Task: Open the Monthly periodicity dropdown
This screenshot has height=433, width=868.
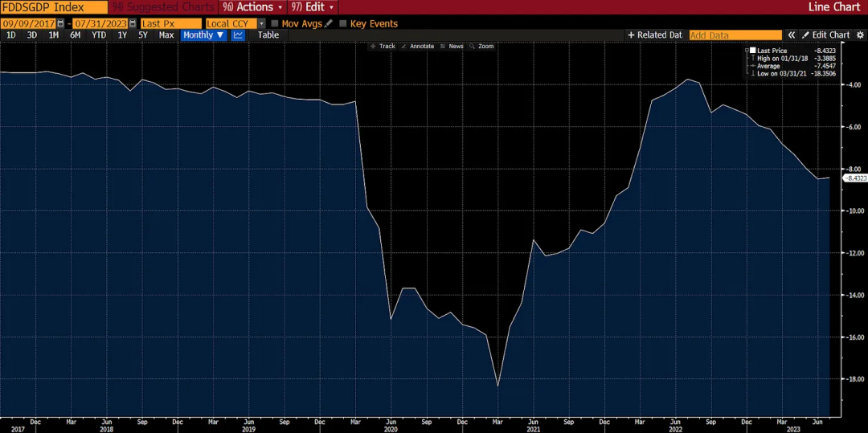Action: 203,35
